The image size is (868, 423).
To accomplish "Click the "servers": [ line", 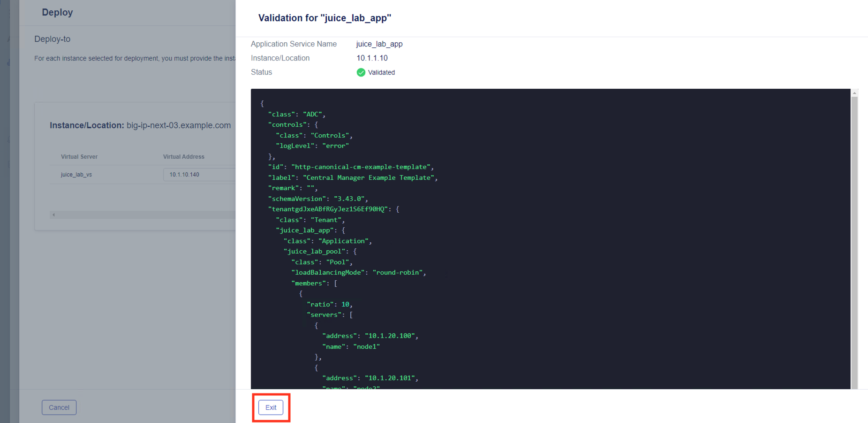I will click(330, 315).
